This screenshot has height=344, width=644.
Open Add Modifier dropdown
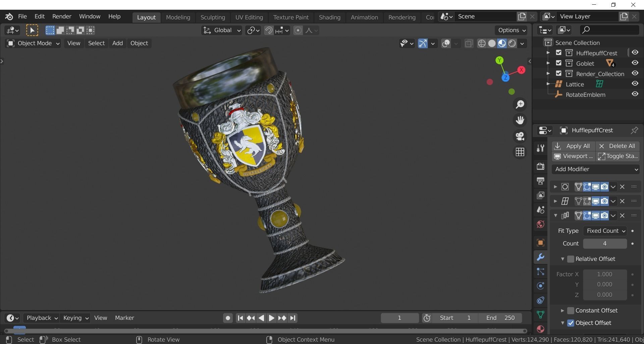tap(596, 169)
